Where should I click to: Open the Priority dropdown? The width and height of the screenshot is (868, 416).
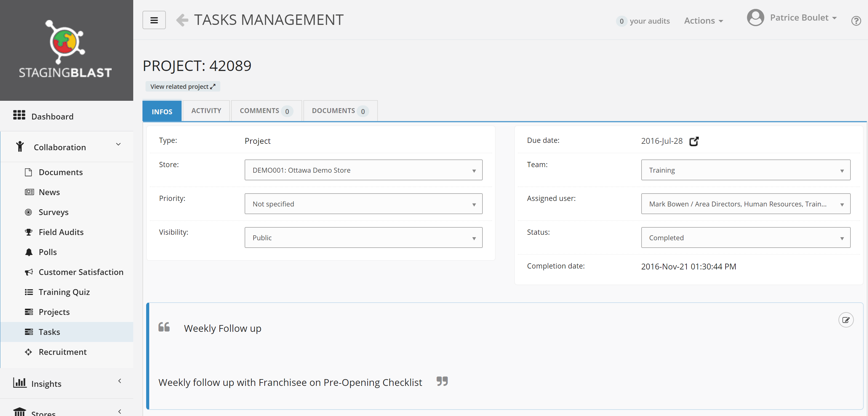tap(363, 204)
